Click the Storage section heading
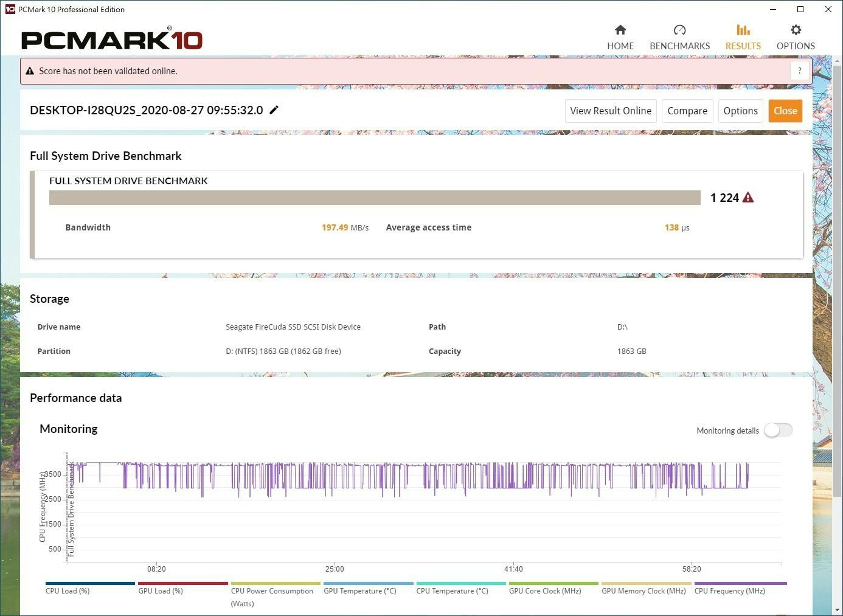The width and height of the screenshot is (843, 616). [x=49, y=299]
